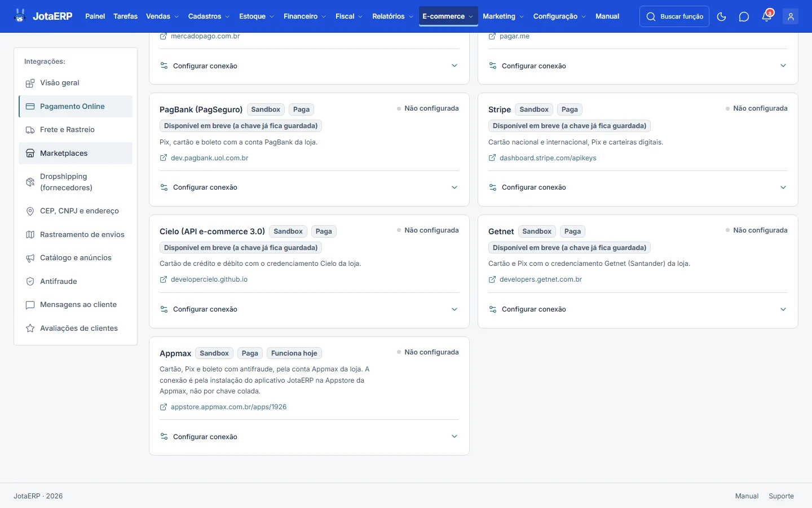This screenshot has height=508, width=812.
Task: Open the chat messages icon
Action: coord(744,16)
